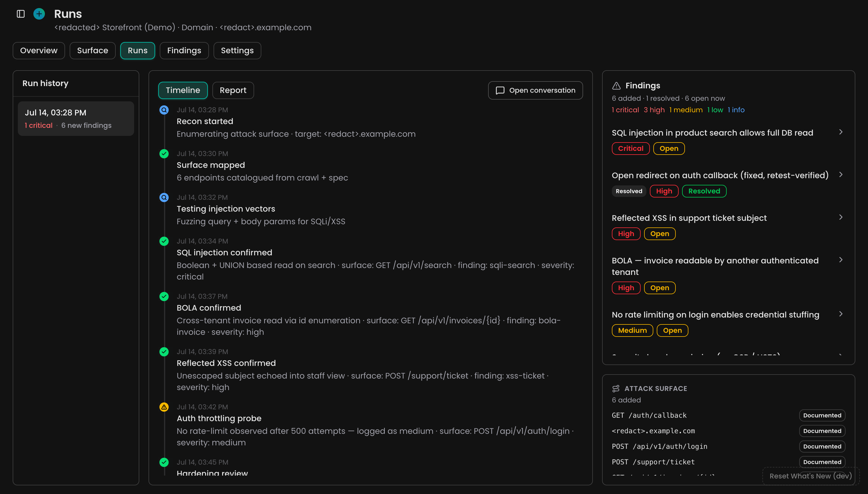Image resolution: width=868 pixels, height=494 pixels.
Task: Click the Reset What's New (dev) button
Action: (x=811, y=476)
